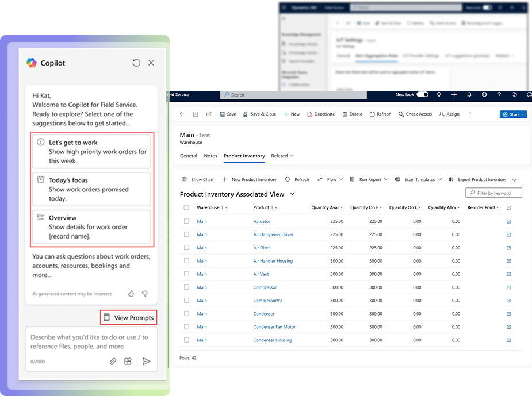
Task: Check the Air Filter row checkbox
Action: point(186,248)
